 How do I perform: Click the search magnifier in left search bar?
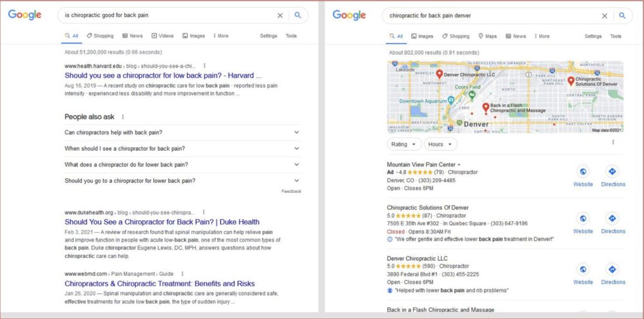(x=297, y=15)
